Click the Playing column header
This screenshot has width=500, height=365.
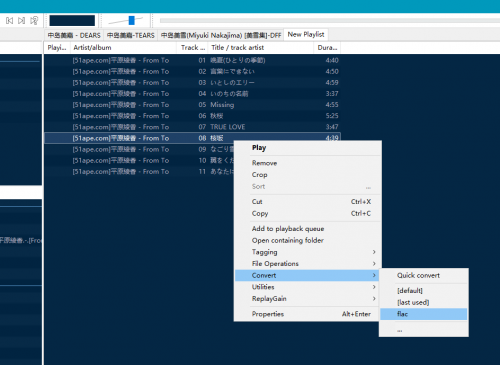click(x=57, y=48)
